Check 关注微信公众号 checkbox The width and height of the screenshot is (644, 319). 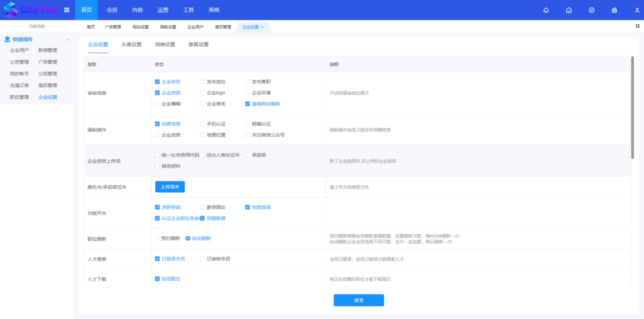(247, 135)
